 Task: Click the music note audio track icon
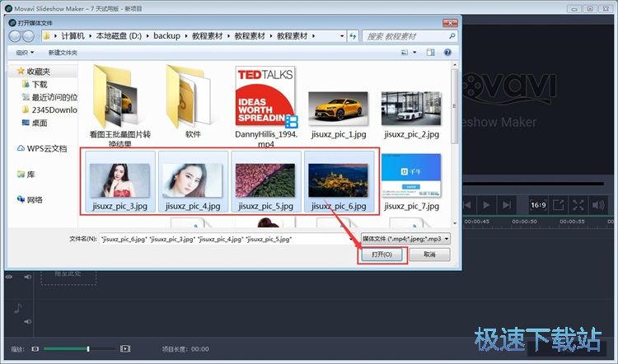pos(18,308)
